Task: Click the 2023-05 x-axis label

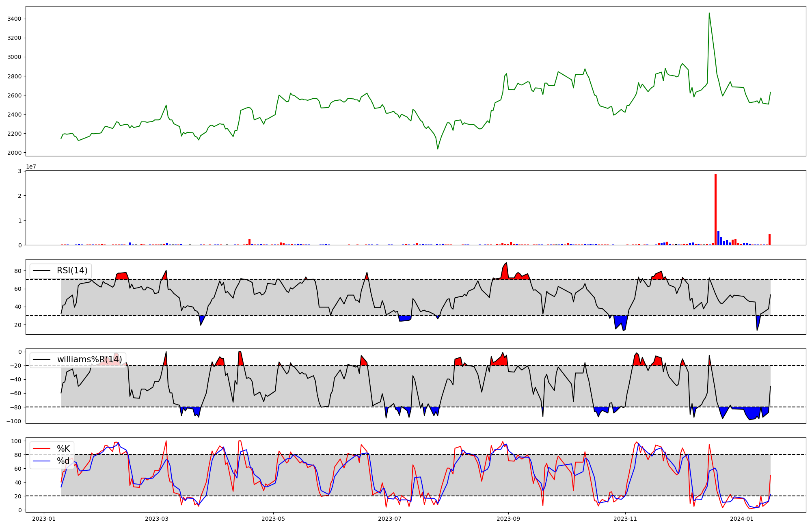Action: tap(273, 519)
